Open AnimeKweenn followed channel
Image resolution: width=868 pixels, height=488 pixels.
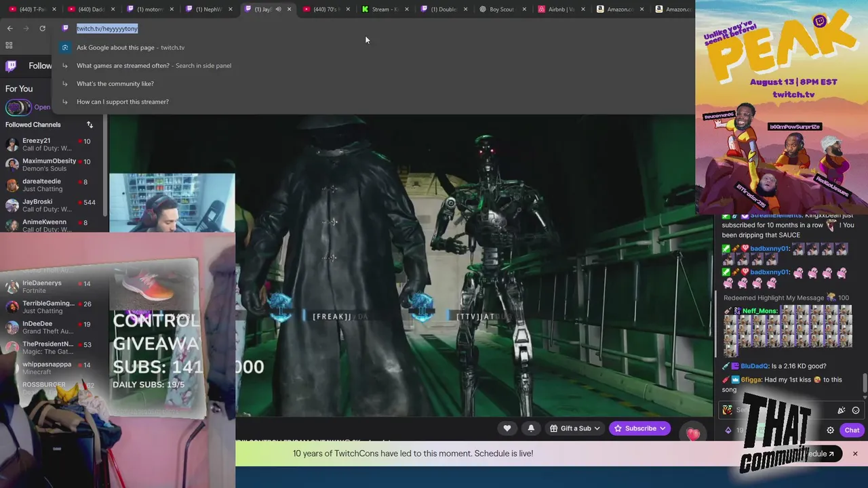click(51, 225)
